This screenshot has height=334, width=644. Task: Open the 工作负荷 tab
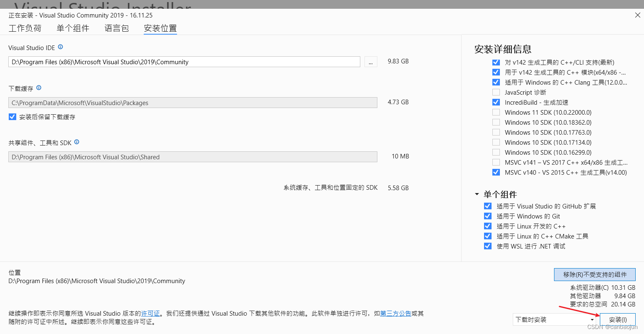coord(25,28)
